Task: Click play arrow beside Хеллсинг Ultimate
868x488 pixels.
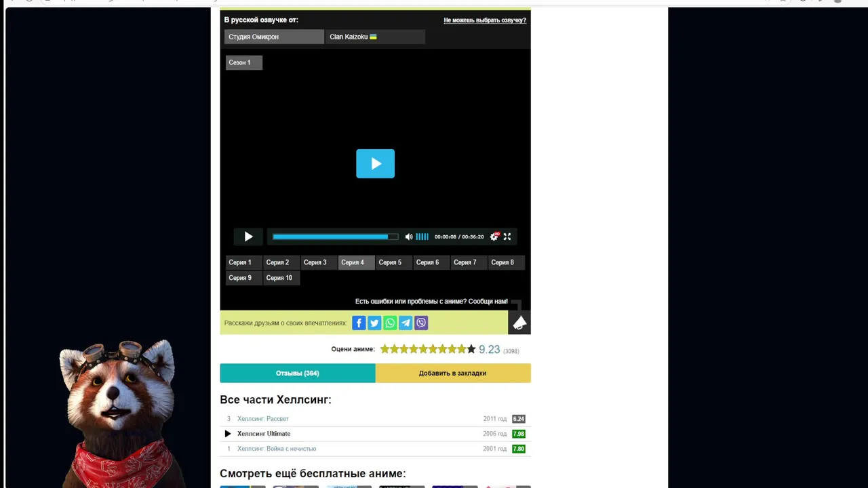Action: point(228,434)
